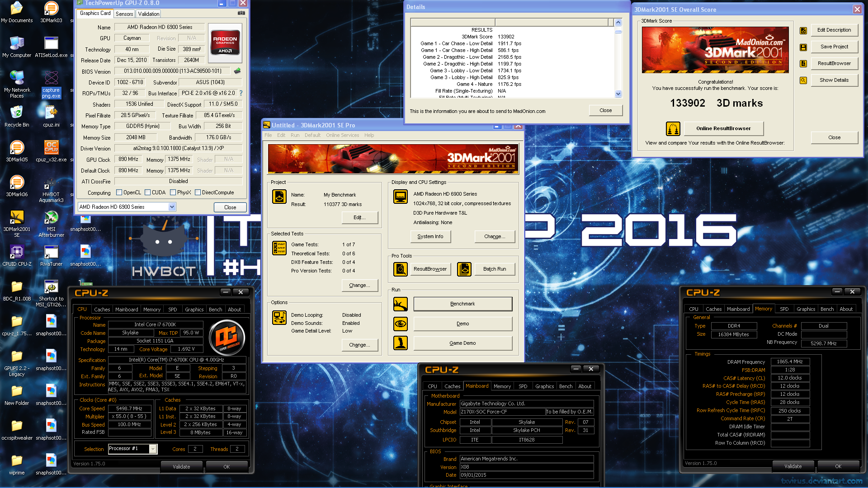
Task: Launch the RivaTuner desktop shortcut
Action: (x=51, y=256)
